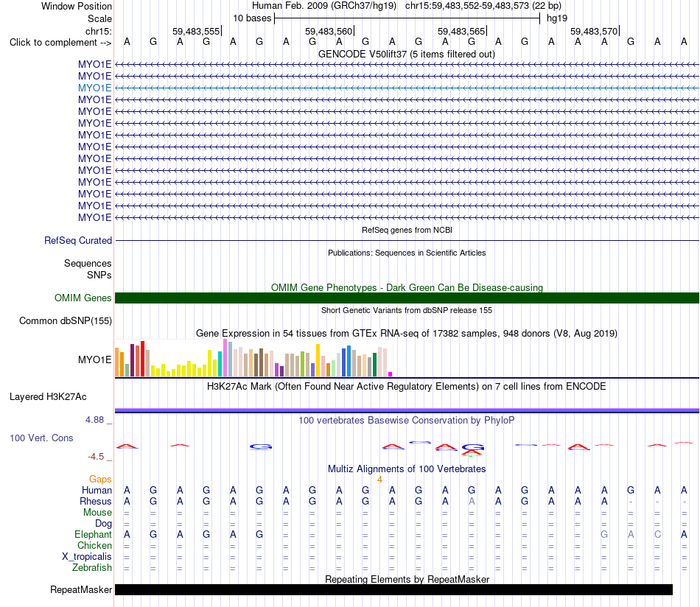
Task: Click '100 vertebrates Basewise Conservation by PhyloP' title
Action: point(407,420)
